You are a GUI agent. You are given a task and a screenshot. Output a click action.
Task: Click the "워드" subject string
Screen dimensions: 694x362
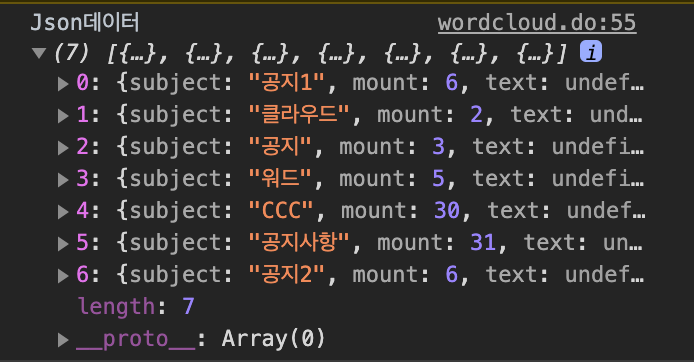280,179
